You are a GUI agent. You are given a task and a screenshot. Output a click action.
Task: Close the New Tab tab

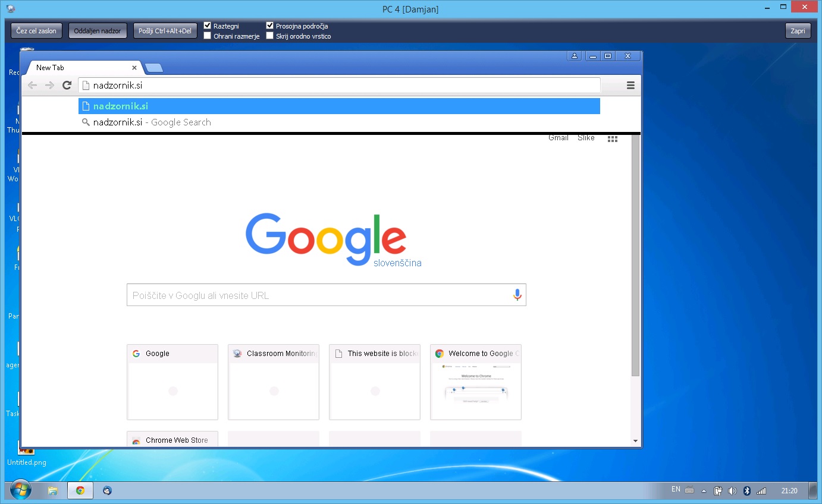pos(134,68)
